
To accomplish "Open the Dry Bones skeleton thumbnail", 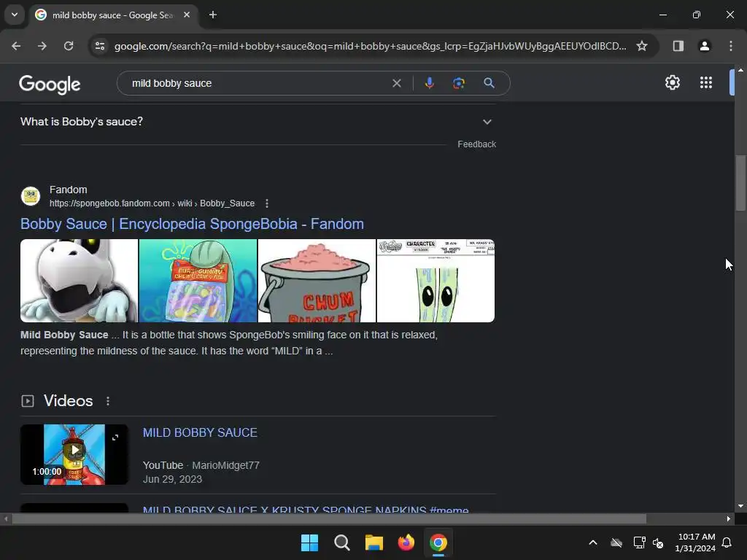I will 79,281.
